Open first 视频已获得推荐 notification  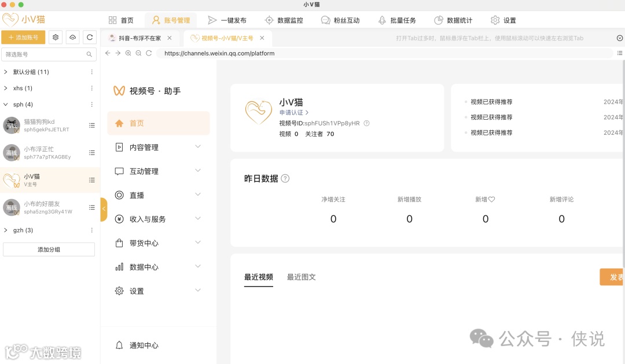491,102
